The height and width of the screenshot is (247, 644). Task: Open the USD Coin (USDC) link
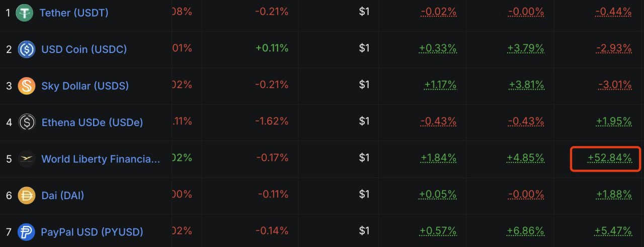[x=84, y=49]
